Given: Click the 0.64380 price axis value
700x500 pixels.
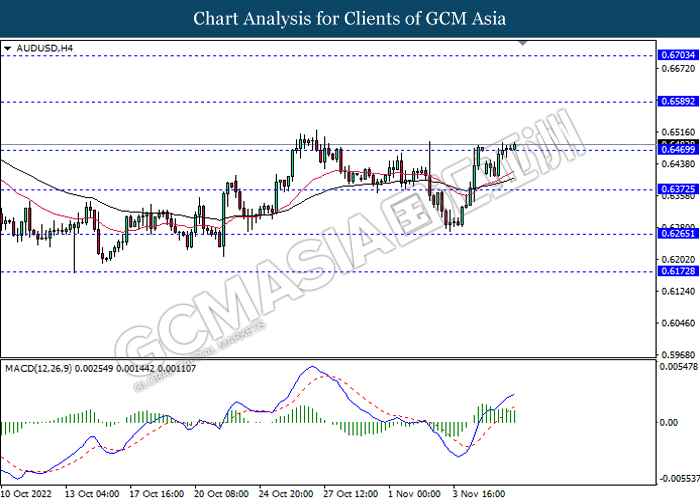Looking at the screenshot, I should 678,164.
